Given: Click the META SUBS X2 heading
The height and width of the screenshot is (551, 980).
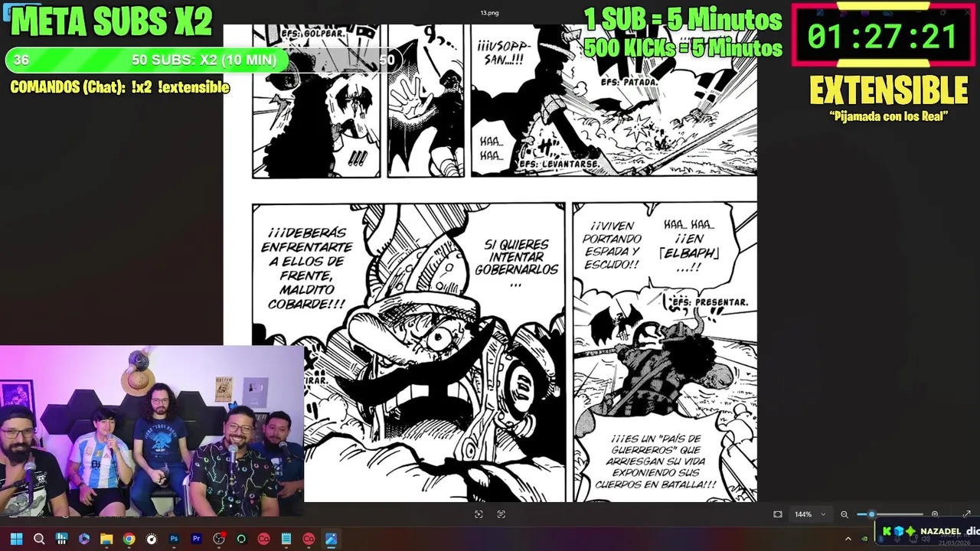Looking at the screenshot, I should click(x=112, y=23).
